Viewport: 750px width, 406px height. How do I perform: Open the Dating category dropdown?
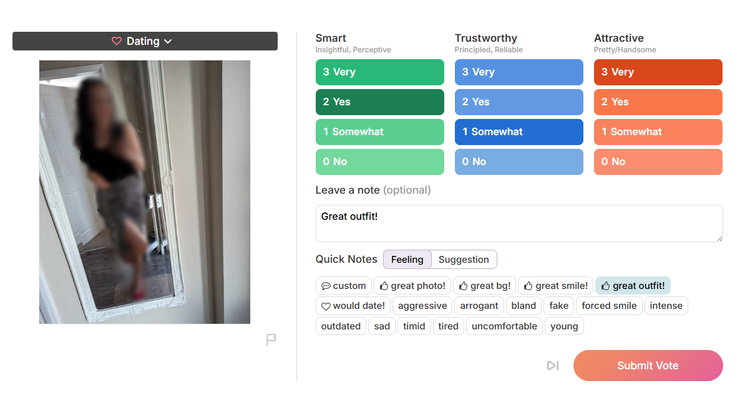tap(145, 41)
